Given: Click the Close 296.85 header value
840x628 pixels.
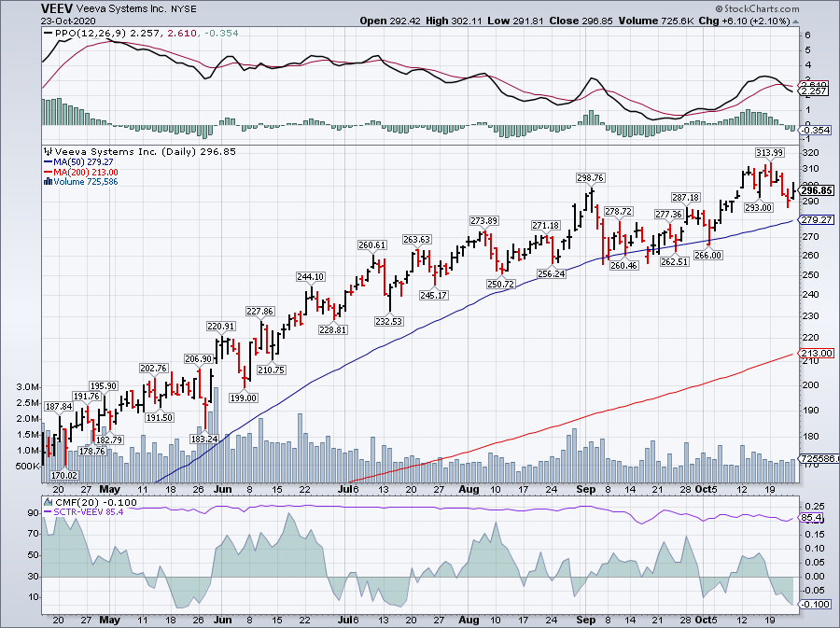Looking at the screenshot, I should pos(581,21).
